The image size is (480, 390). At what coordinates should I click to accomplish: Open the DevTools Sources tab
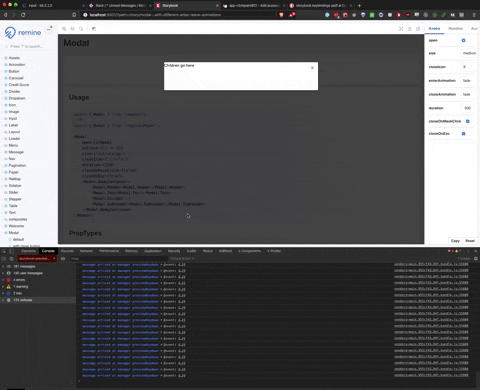click(x=67, y=251)
